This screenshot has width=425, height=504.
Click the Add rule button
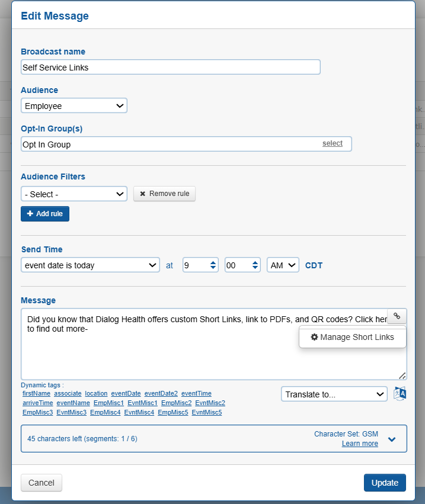click(x=45, y=214)
